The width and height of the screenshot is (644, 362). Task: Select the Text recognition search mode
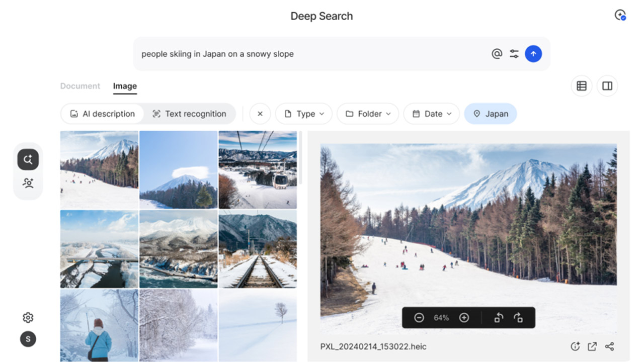(189, 114)
